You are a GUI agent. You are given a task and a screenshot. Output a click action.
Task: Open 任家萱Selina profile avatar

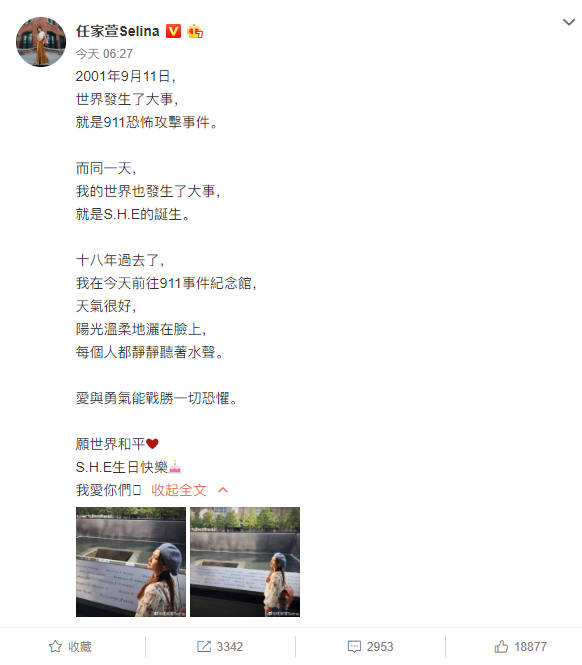41,42
